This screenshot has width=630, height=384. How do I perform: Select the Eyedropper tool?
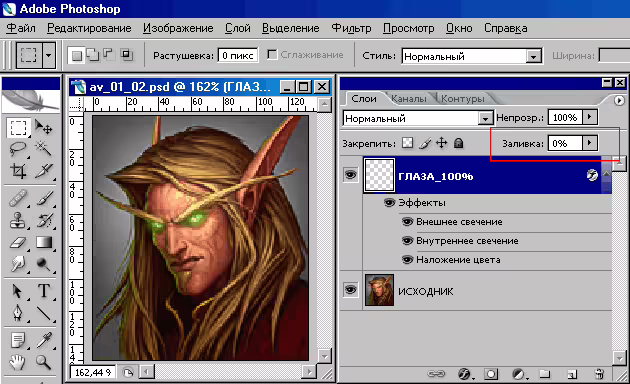[43, 340]
